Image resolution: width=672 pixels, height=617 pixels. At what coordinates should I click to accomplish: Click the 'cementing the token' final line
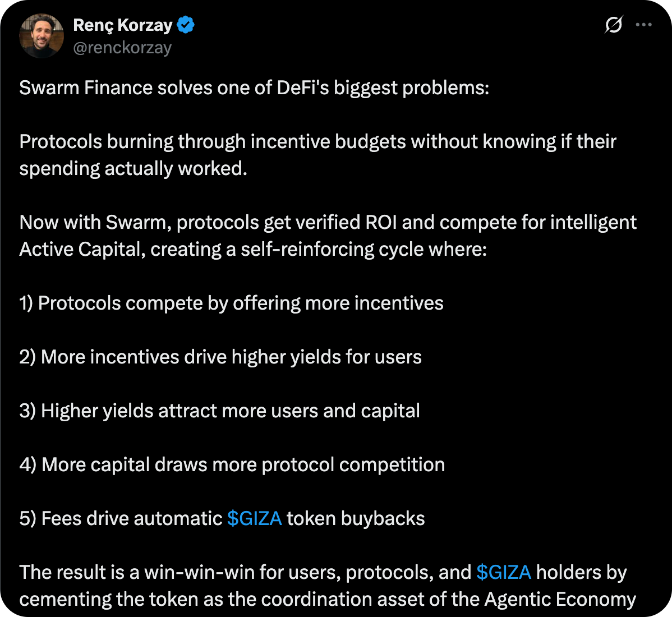coord(328,599)
